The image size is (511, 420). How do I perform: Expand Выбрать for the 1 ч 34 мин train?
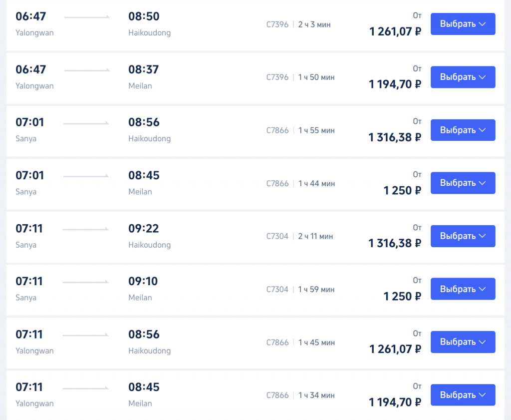463,395
